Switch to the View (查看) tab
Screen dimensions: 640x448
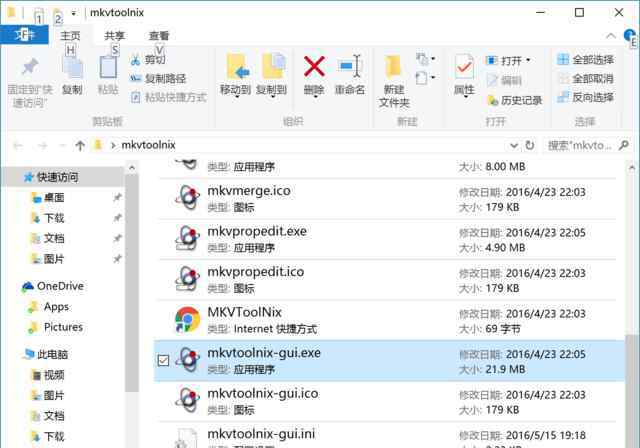[x=159, y=35]
